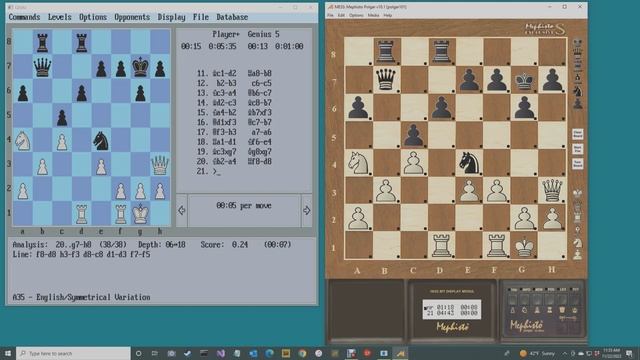Open Visual Studio from the taskbar
This screenshot has width=640, height=360.
pyautogui.click(x=221, y=353)
